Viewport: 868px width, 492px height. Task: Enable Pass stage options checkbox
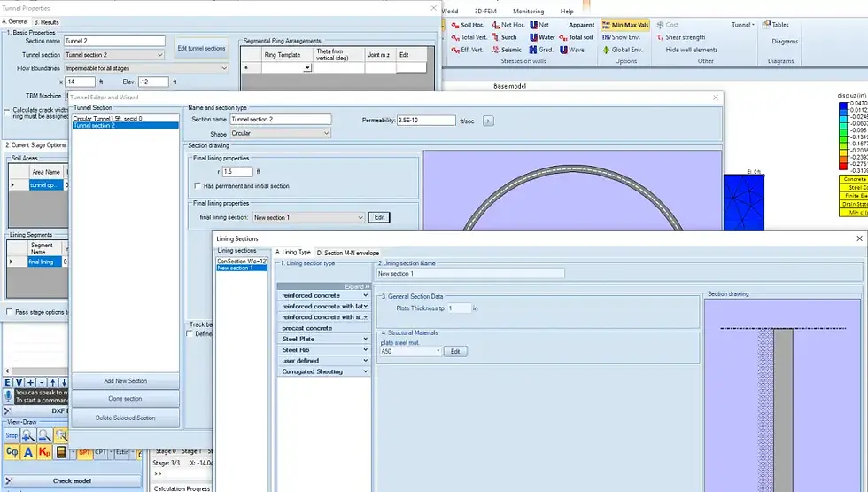pyautogui.click(x=9, y=312)
